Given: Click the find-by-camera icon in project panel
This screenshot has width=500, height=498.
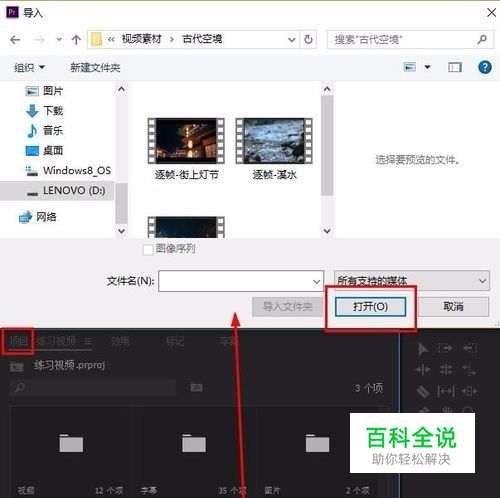Looking at the screenshot, I should 196,387.
